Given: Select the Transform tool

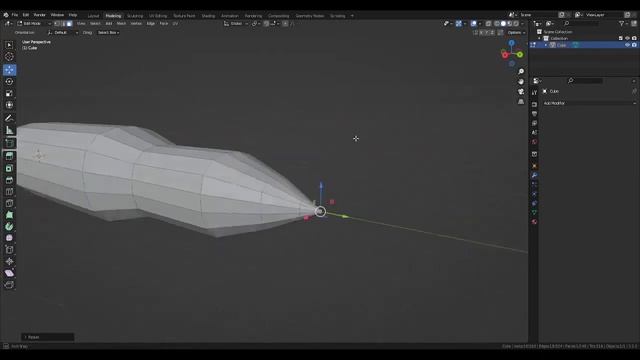Looking at the screenshot, I should click(9, 105).
